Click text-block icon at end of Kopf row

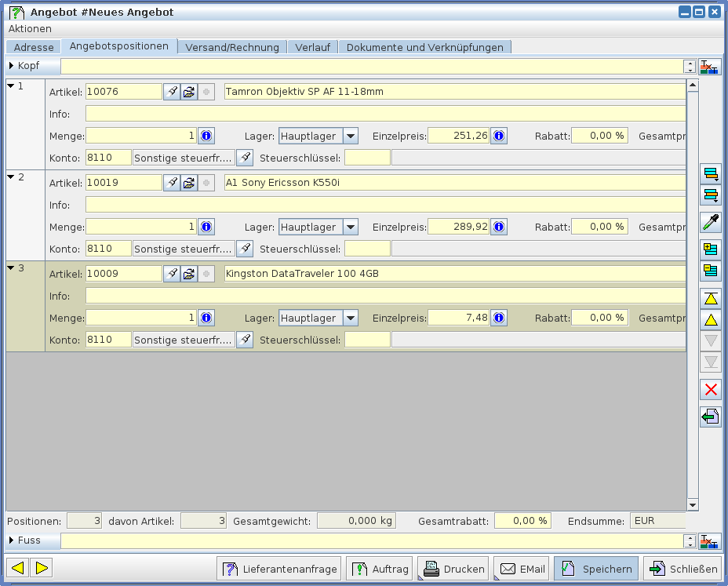[709, 67]
